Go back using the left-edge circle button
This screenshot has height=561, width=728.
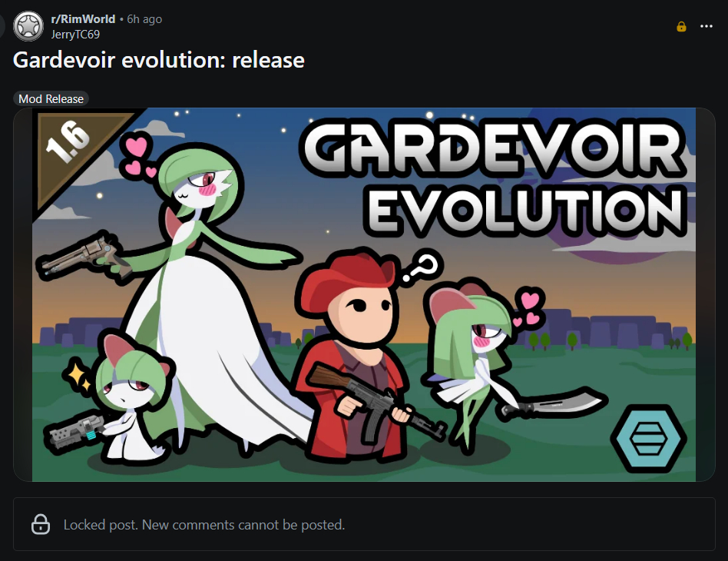[2, 26]
